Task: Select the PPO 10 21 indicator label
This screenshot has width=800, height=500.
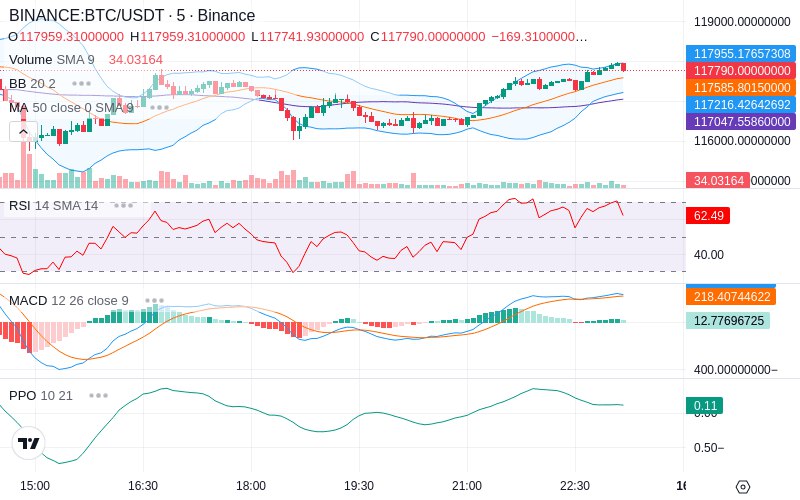Action: tap(41, 395)
